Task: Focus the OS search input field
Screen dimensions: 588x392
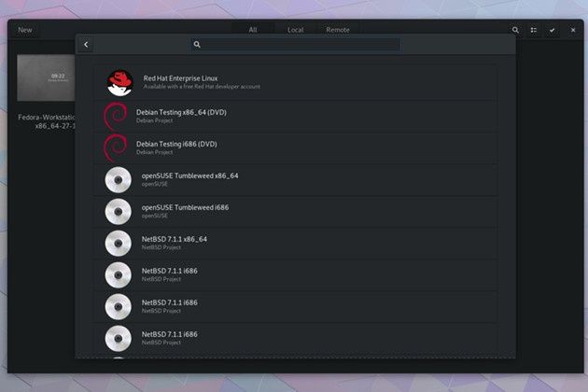Action: [x=296, y=45]
